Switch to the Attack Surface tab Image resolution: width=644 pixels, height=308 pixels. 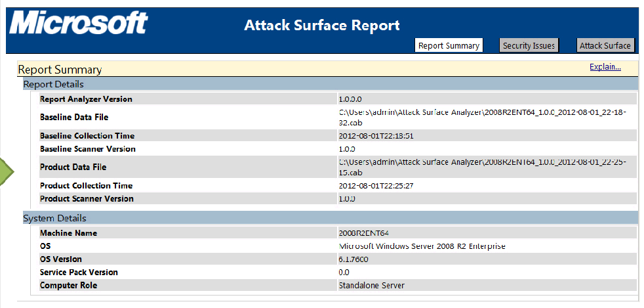(x=605, y=45)
